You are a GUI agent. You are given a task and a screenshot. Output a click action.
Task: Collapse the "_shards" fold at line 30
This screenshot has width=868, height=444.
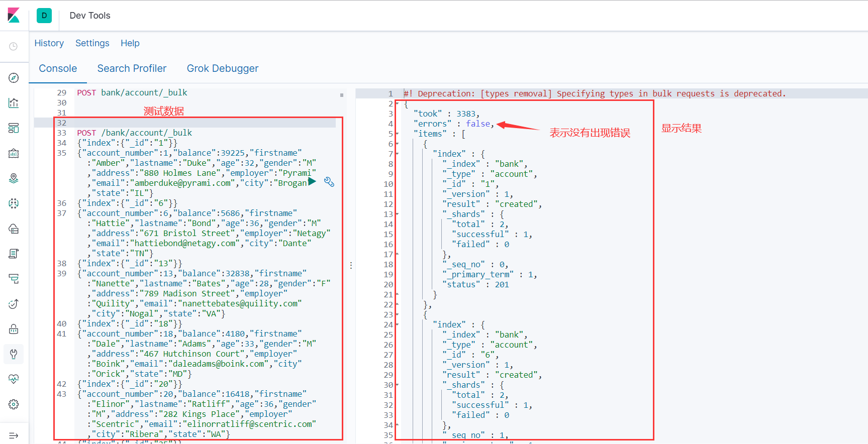pos(397,385)
